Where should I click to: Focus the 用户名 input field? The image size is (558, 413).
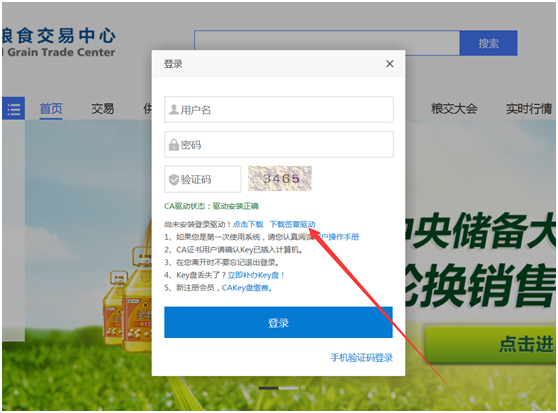coord(279,109)
